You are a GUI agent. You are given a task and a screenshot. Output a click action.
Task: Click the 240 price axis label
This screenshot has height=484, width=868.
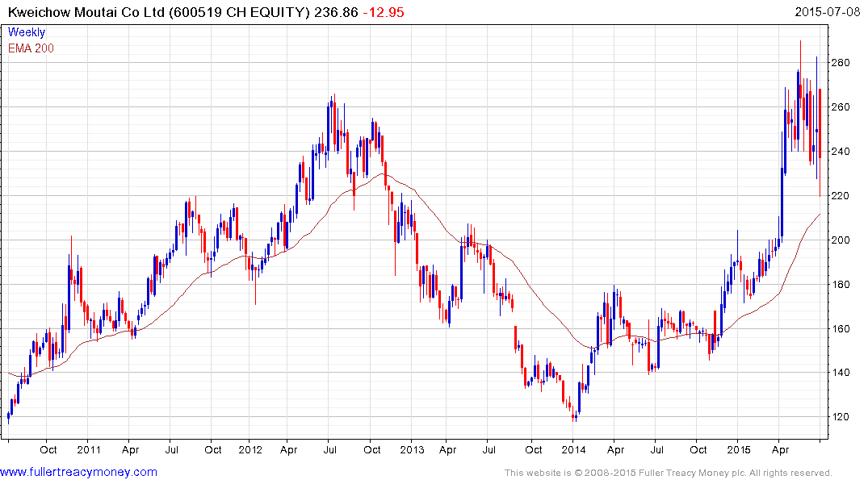point(841,152)
